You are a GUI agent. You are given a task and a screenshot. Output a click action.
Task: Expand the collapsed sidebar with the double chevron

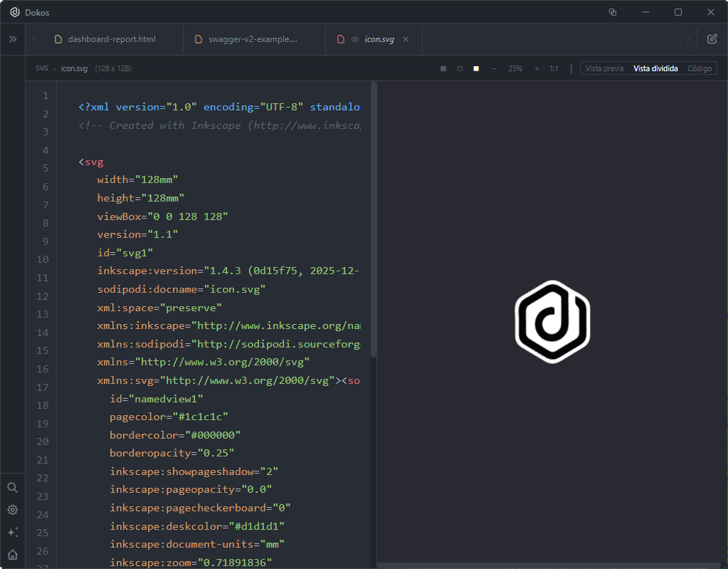tap(12, 39)
